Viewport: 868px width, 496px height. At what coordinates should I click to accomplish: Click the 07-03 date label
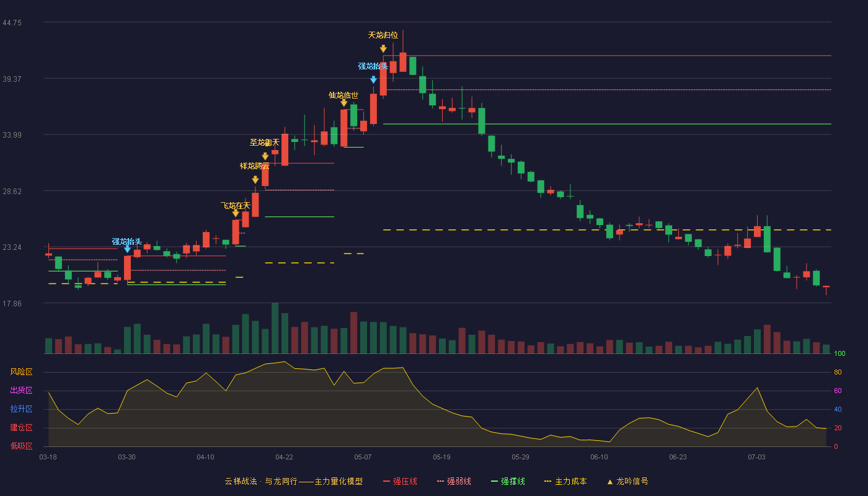pos(756,457)
